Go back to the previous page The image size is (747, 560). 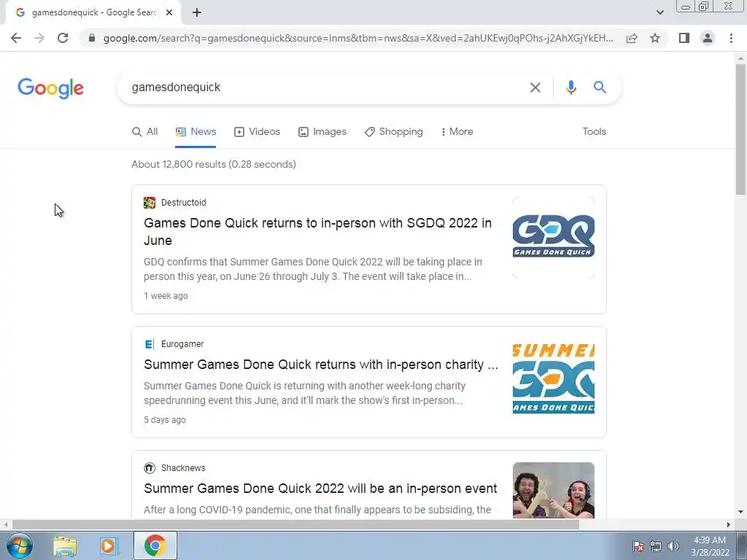(16, 38)
